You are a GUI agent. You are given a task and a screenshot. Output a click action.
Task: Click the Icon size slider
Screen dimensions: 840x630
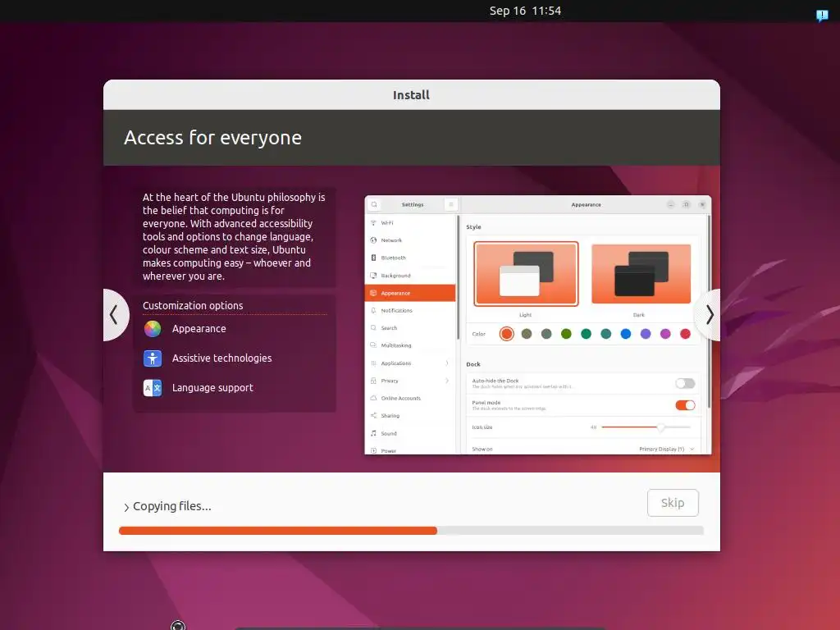click(x=646, y=427)
